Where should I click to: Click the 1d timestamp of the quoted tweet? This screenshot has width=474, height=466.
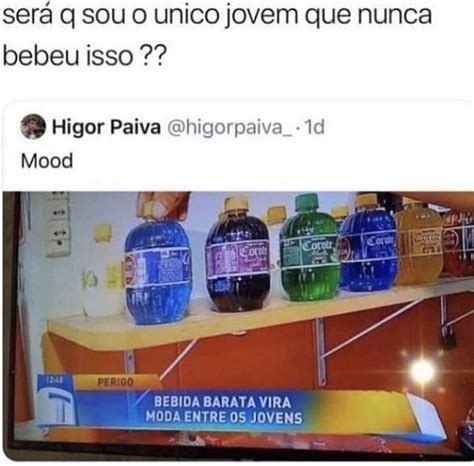pos(315,127)
